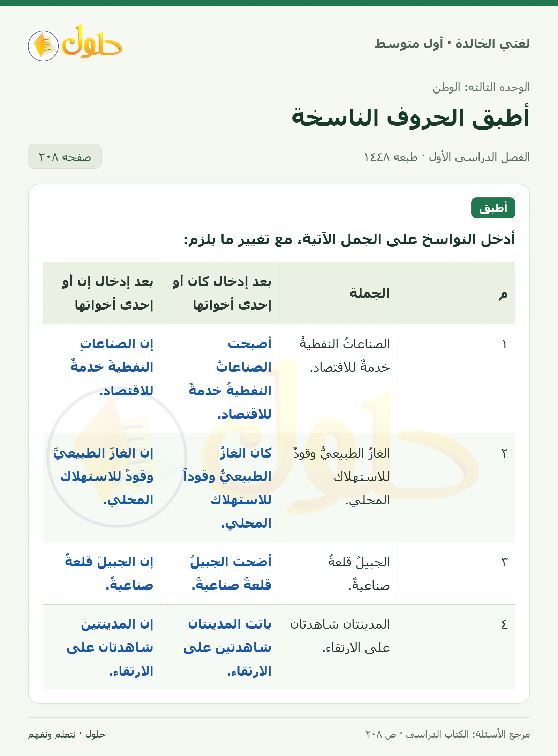
Task: Click answer إن الصناعاتِ النفطيةَ خدمةٌ للاقتصاد
Action: click(112, 367)
